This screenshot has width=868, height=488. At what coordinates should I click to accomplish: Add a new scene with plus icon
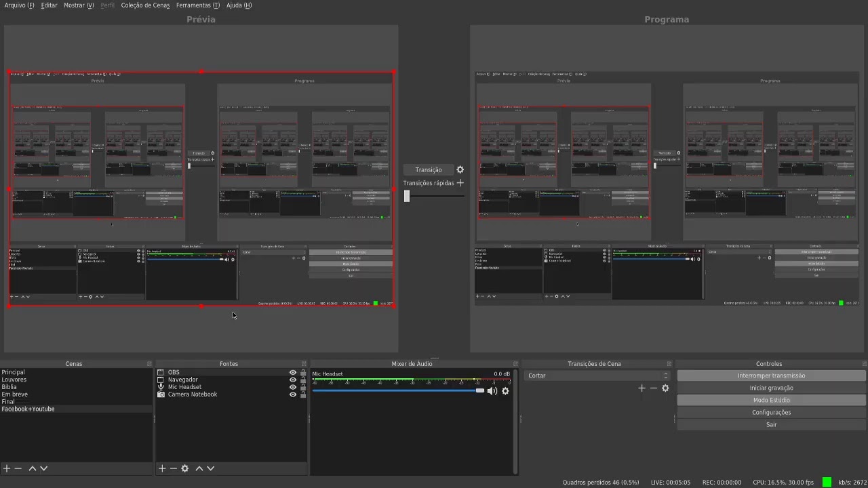pyautogui.click(x=7, y=468)
